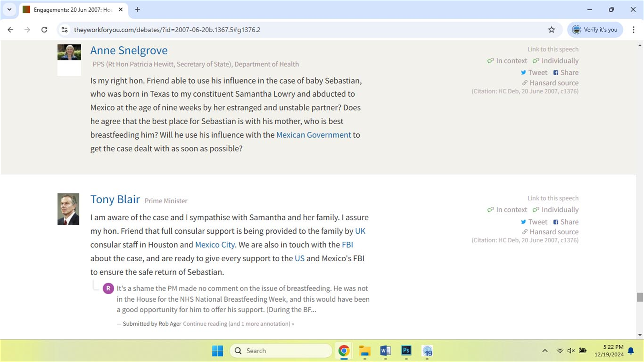Open the tab search dropdown
The width and height of the screenshot is (644, 362).
pyautogui.click(x=9, y=9)
